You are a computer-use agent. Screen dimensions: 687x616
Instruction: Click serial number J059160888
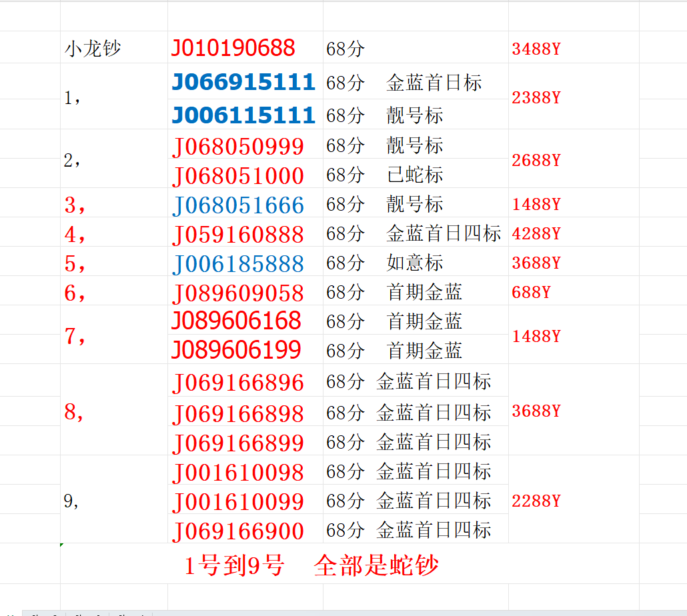coord(238,235)
